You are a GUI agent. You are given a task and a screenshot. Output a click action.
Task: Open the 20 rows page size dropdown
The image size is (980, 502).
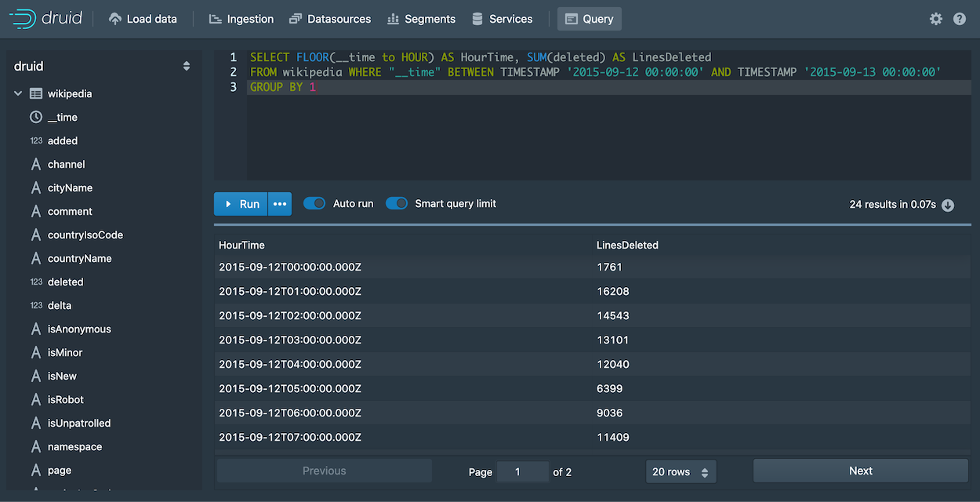point(681,471)
